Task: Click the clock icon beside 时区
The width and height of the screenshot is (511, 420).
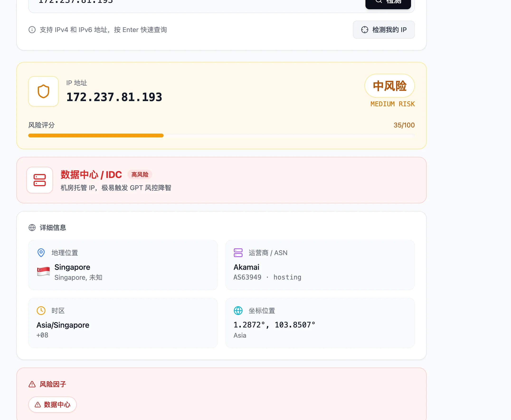Action: [41, 310]
